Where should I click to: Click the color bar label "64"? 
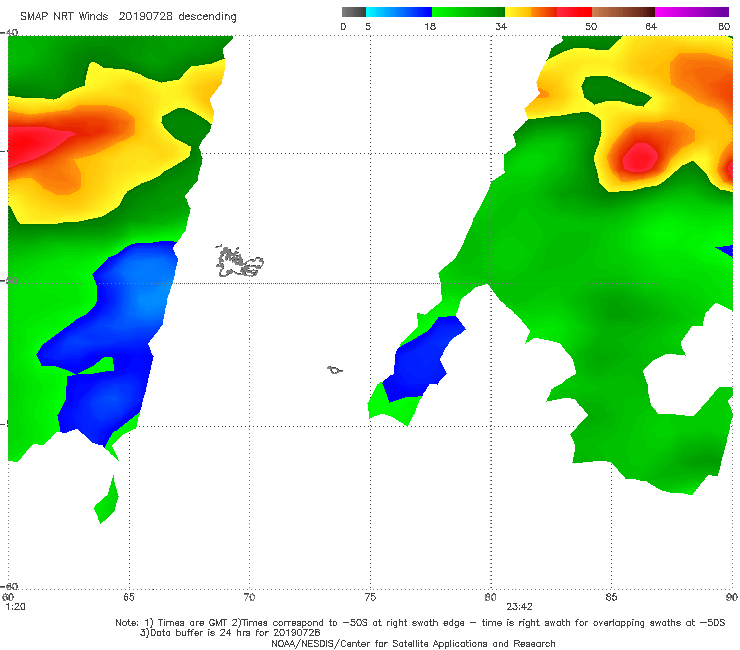pos(651,26)
